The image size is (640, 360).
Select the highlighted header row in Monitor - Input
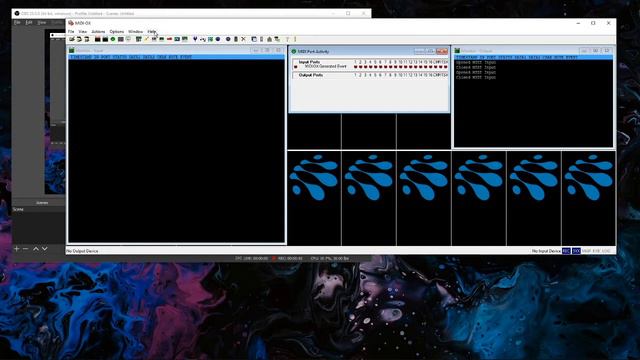[176, 57]
